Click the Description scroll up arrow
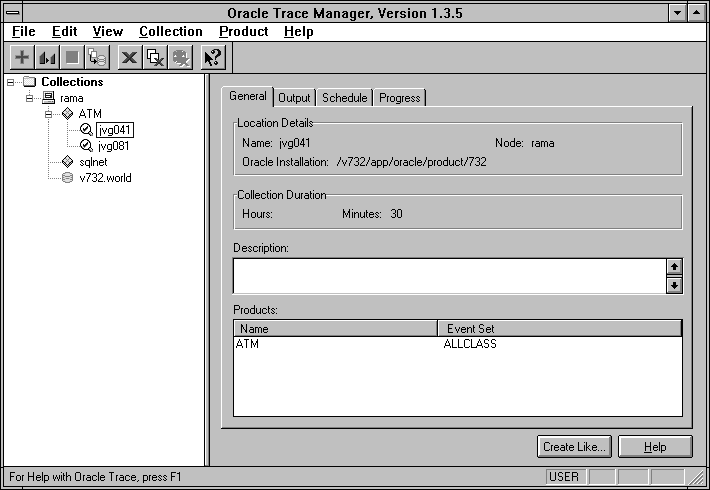The width and height of the screenshot is (710, 490). (x=674, y=267)
